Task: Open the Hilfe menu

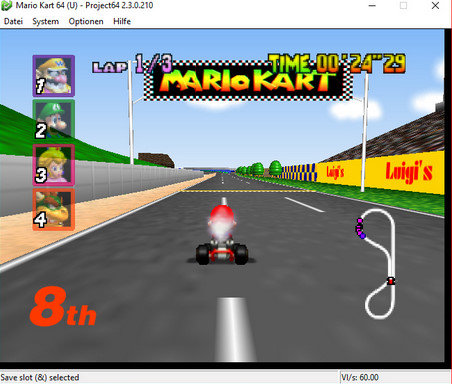Action: point(122,21)
